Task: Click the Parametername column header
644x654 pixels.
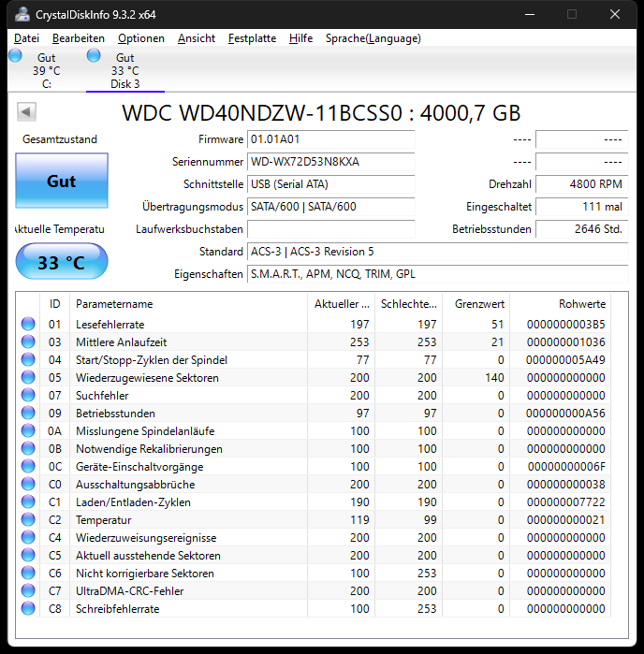Action: point(189,304)
